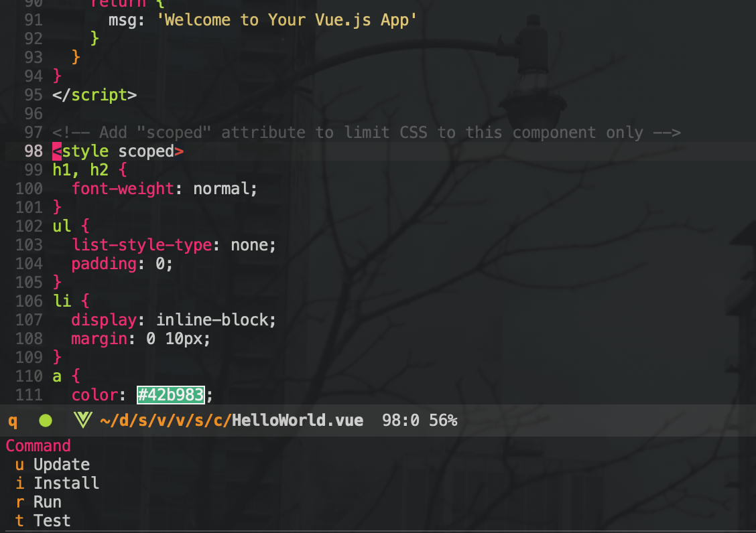This screenshot has height=533, width=756.
Task: Select the Update command entry
Action: pos(52,465)
